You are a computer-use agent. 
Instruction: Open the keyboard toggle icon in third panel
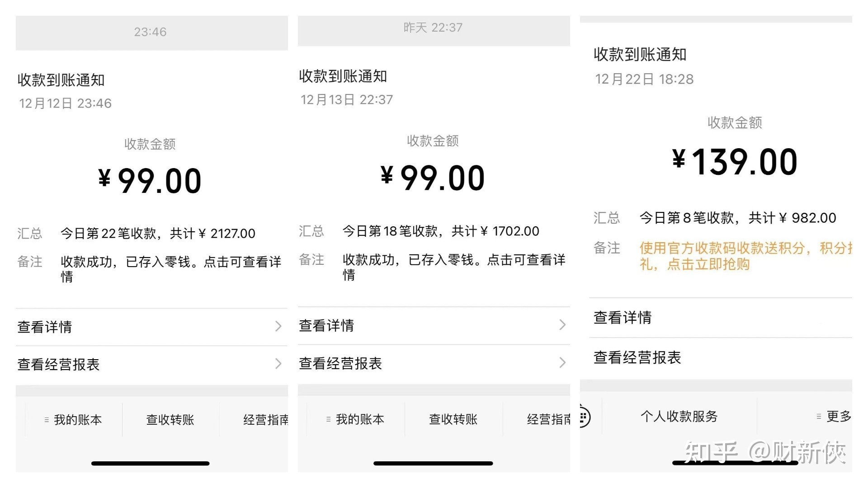(584, 417)
